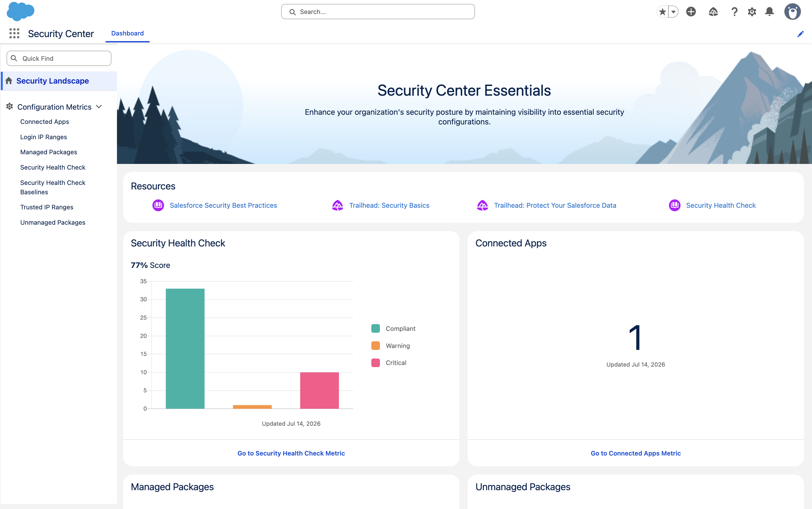Open Managed Packages in the sidebar
Viewport: 812px width, 509px height.
point(48,152)
